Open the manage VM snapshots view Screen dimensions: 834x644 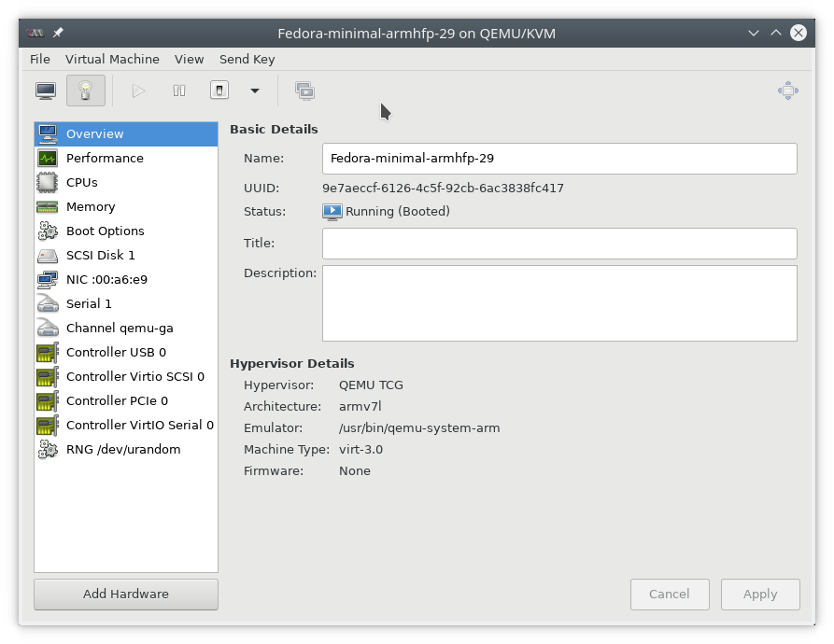(x=304, y=91)
